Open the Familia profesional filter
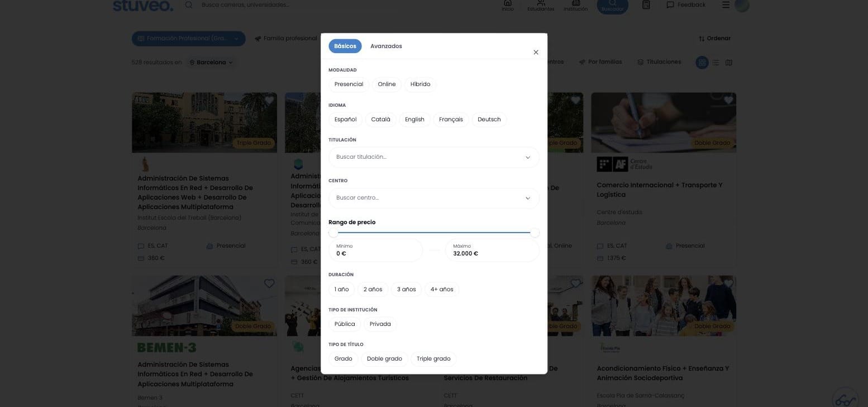 (286, 39)
